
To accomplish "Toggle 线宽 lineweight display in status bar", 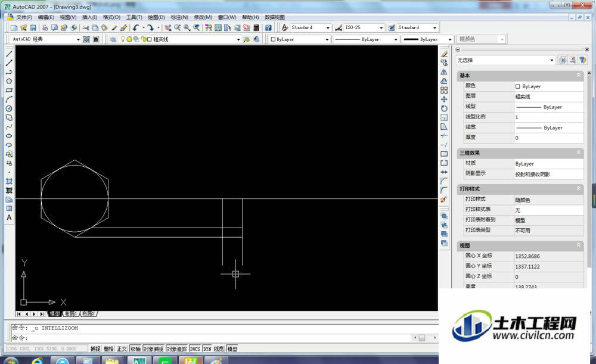I will coord(219,349).
